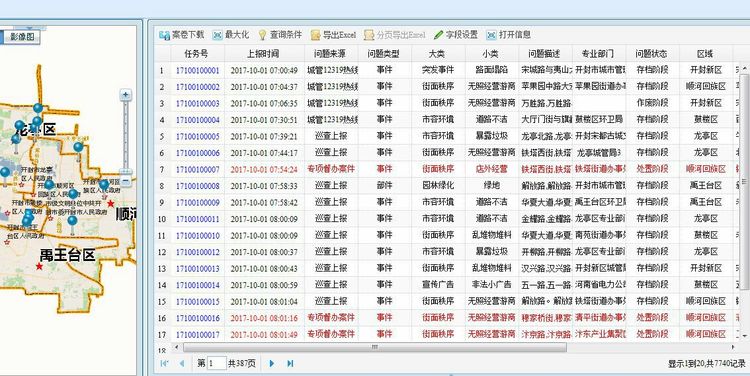Click 作废阶段 status in row 3
Image resolution: width=750 pixels, height=376 pixels.
click(x=652, y=103)
